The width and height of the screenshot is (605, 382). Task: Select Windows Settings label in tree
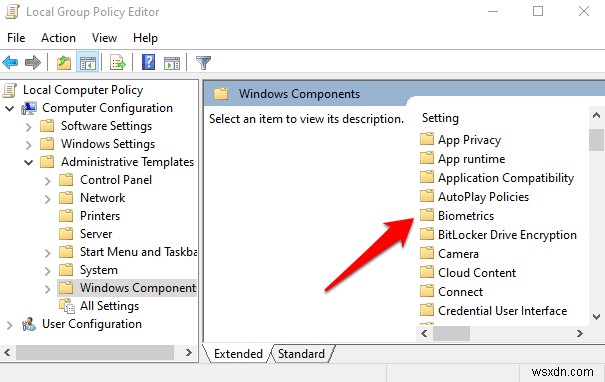click(108, 144)
